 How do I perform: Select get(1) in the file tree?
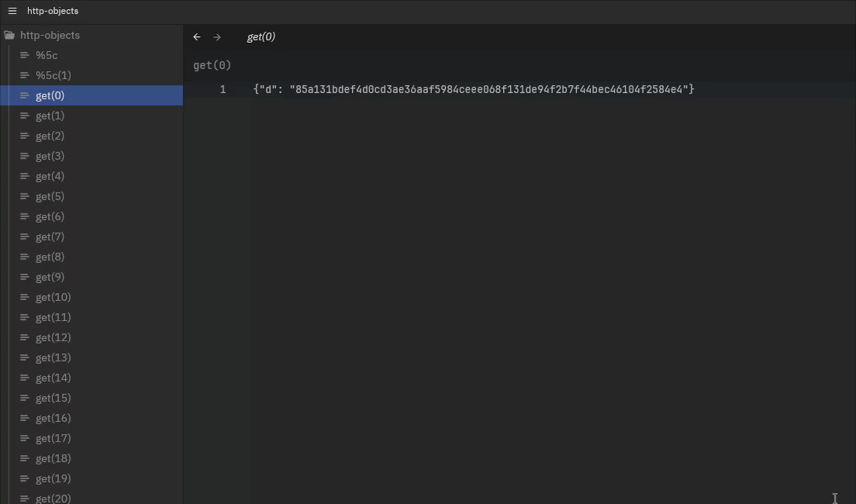pyautogui.click(x=50, y=116)
